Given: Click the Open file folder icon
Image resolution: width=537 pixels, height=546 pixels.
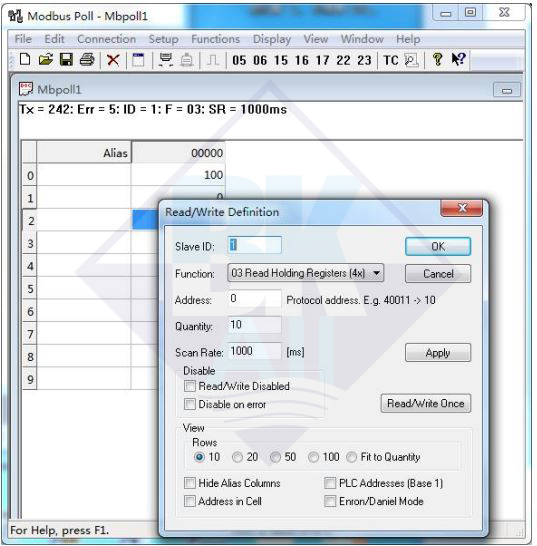Looking at the screenshot, I should [46, 60].
